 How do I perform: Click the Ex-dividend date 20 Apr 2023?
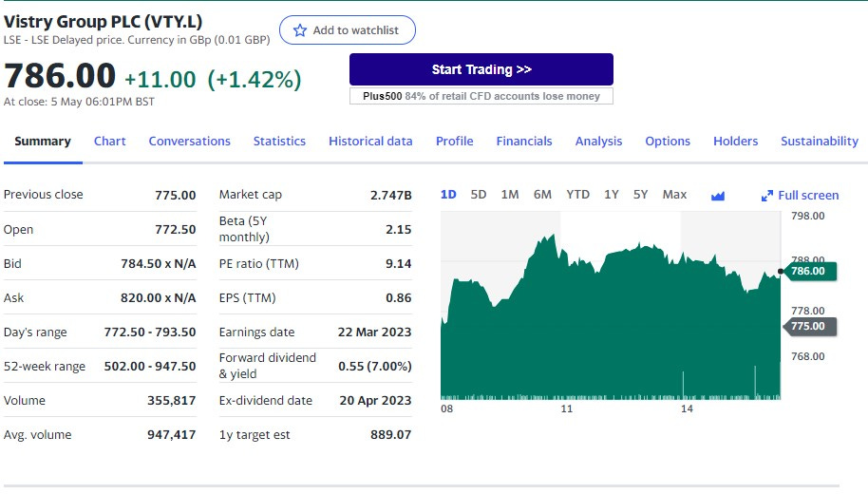click(375, 401)
